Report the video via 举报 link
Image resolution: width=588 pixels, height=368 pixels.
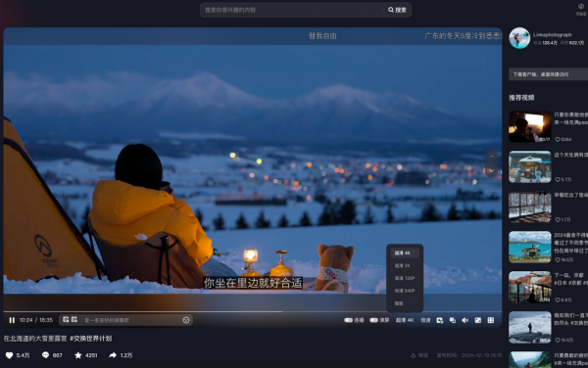coord(419,355)
